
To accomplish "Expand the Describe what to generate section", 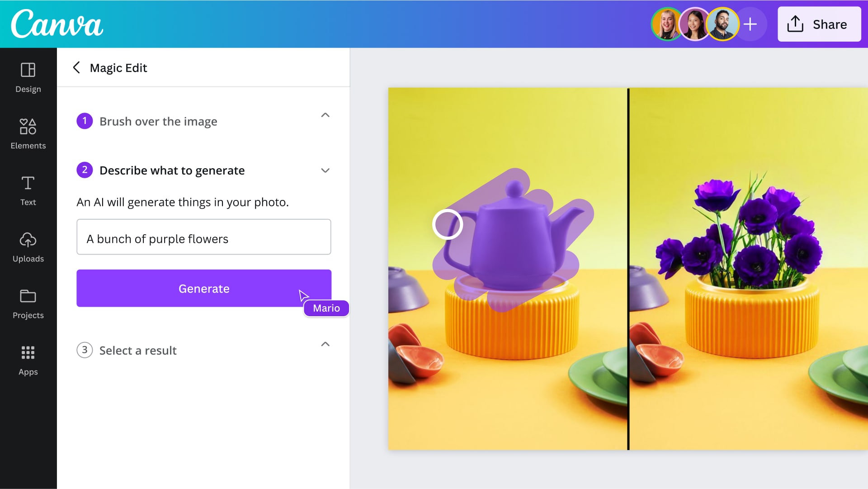I will 325,171.
